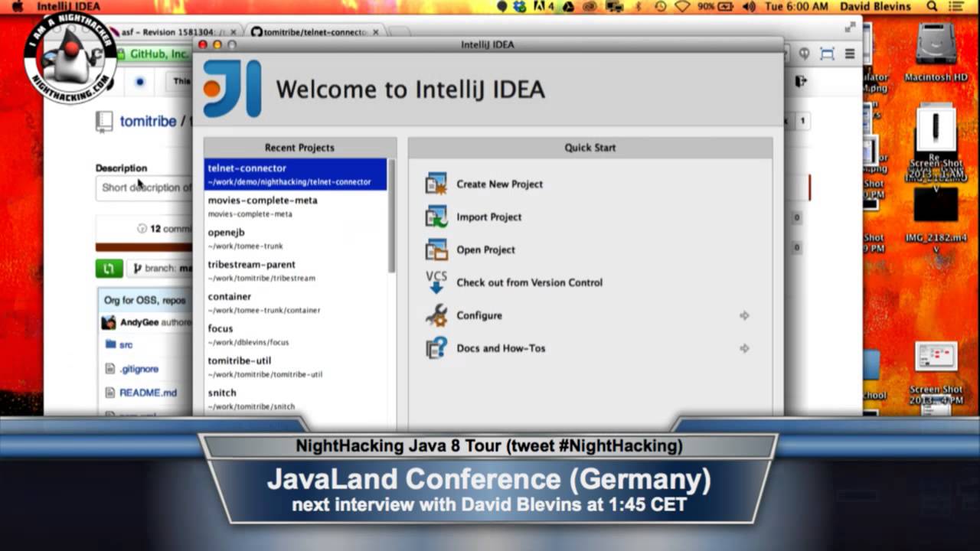Click the Wi-Fi status menu bar icon
This screenshot has height=551, width=980.
tap(682, 6)
